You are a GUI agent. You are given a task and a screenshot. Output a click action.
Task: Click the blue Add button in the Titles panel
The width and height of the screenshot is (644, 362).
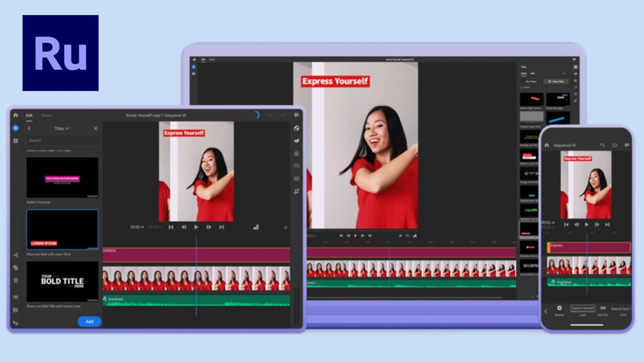click(x=89, y=321)
